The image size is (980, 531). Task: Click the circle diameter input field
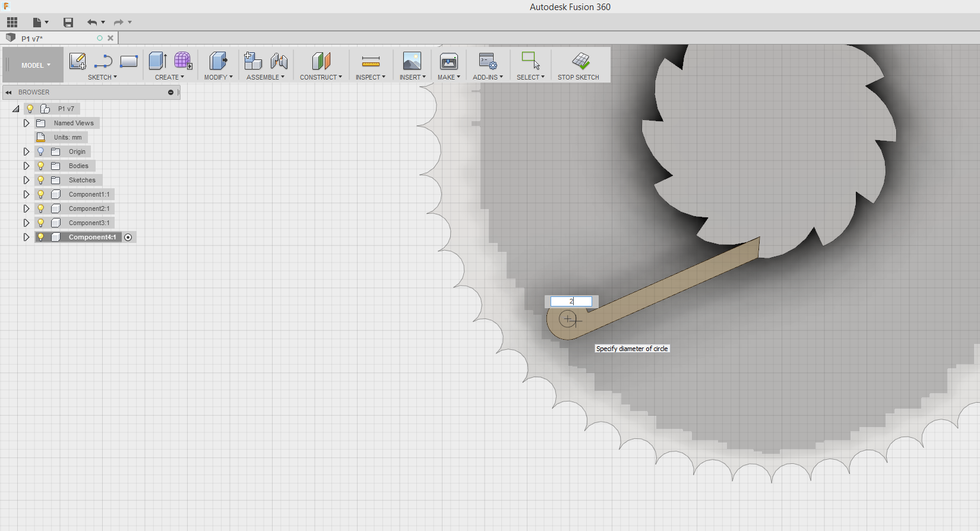(x=571, y=301)
